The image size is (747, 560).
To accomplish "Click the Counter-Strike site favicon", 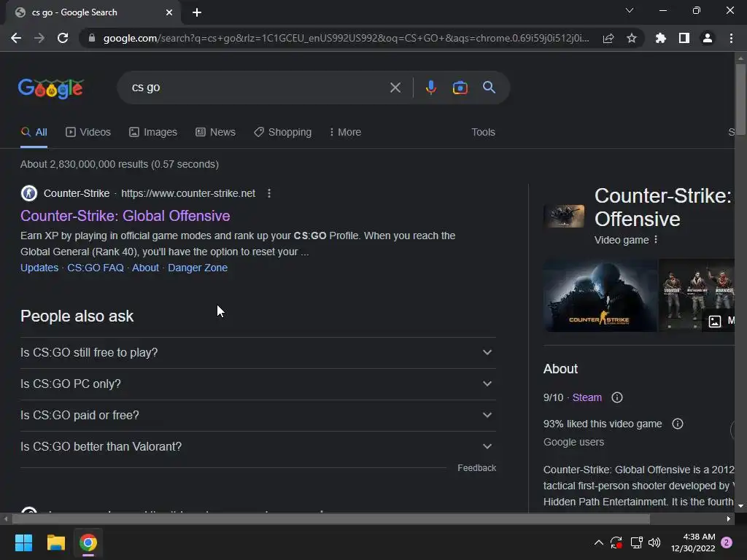I will pyautogui.click(x=29, y=193).
